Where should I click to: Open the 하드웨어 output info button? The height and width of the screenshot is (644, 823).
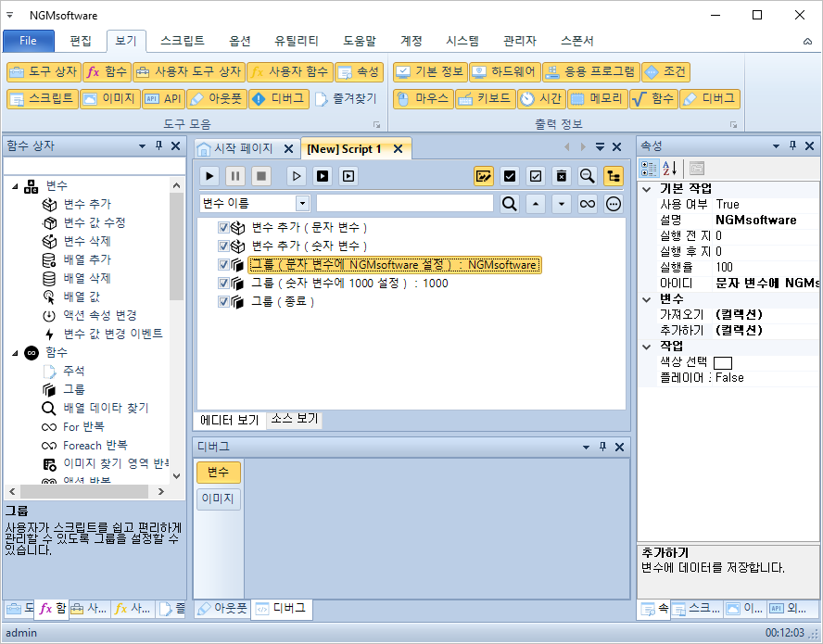coord(505,72)
